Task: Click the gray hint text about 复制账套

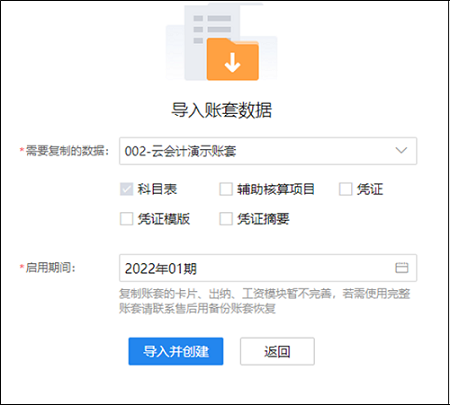Action: (264, 301)
